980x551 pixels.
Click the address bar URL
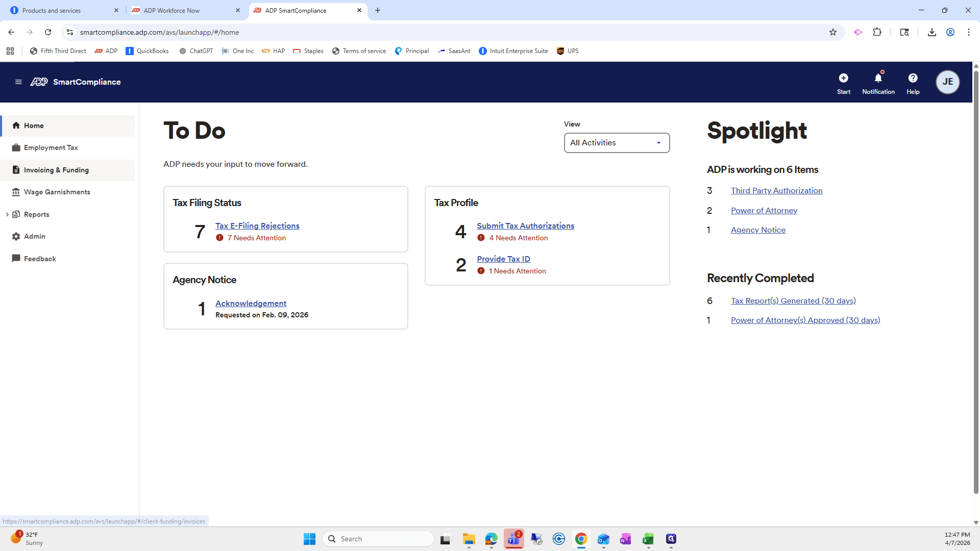click(x=159, y=32)
